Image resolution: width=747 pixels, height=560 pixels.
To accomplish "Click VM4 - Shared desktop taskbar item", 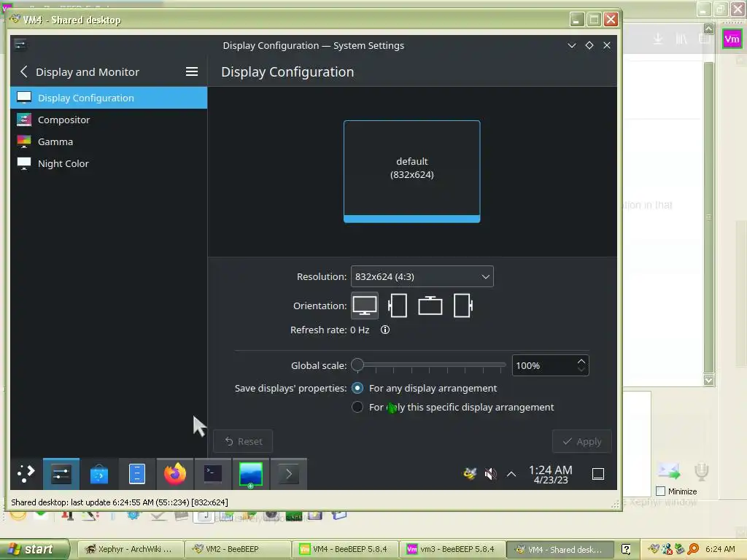I will point(560,549).
